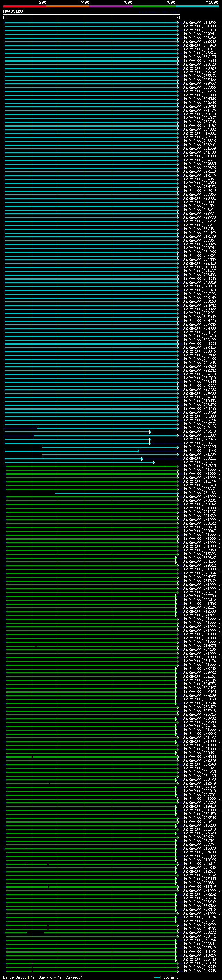The width and height of the screenshot is (222, 980).
Task: Open hit UniRef100_Q9XEL8
Action: 199,172
